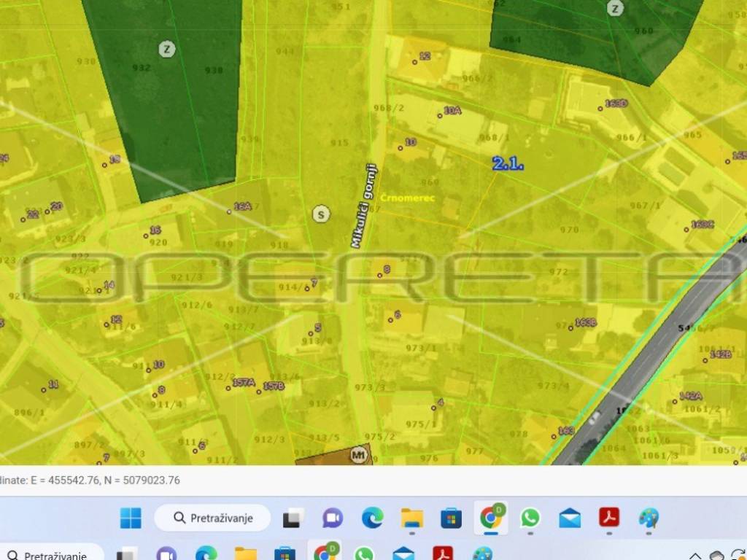Click the M1 zone marker on the map
This screenshot has height=560, width=747.
(x=357, y=456)
